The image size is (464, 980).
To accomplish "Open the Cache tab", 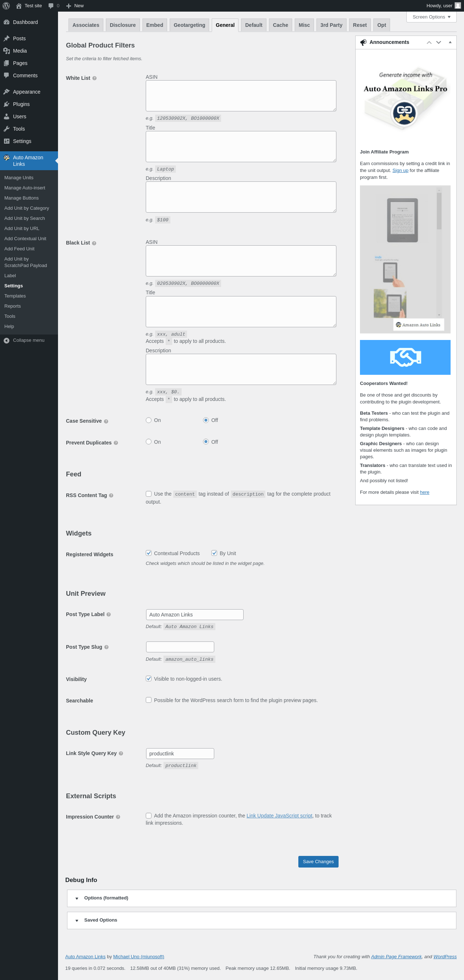I will pos(281,25).
